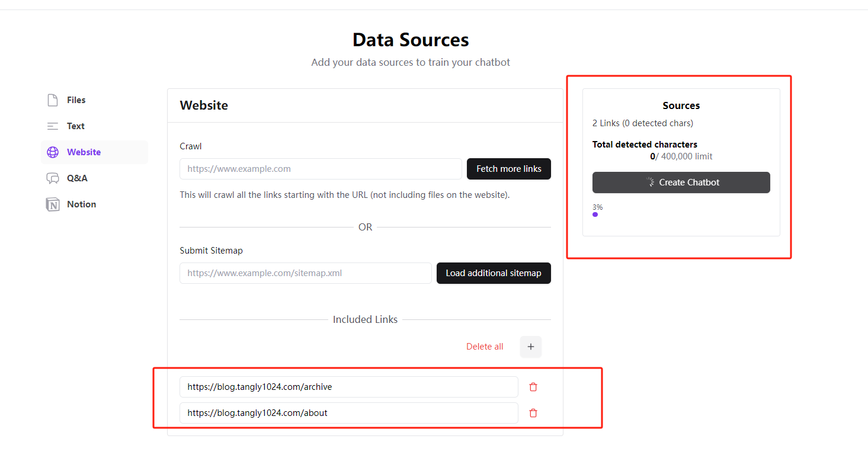Click the Website globe icon
Image resolution: width=868 pixels, height=474 pixels.
click(53, 152)
